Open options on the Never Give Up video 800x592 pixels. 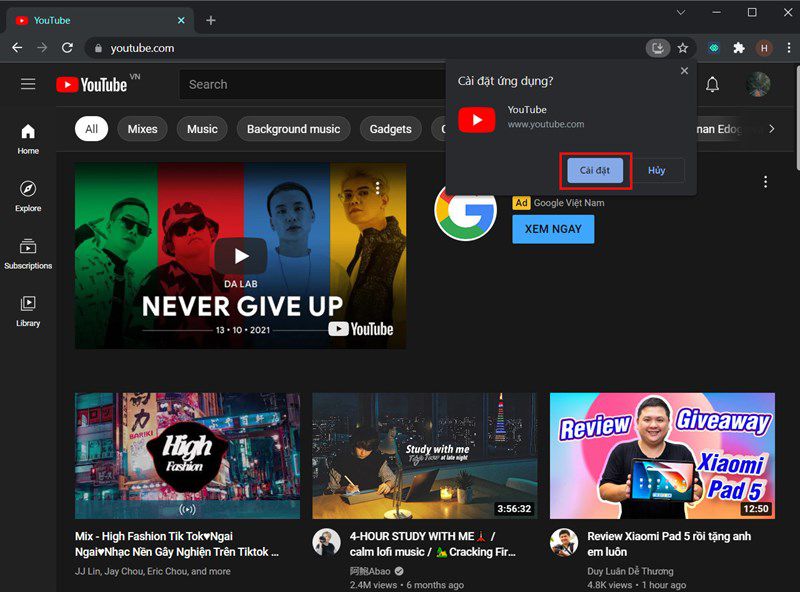click(x=378, y=188)
